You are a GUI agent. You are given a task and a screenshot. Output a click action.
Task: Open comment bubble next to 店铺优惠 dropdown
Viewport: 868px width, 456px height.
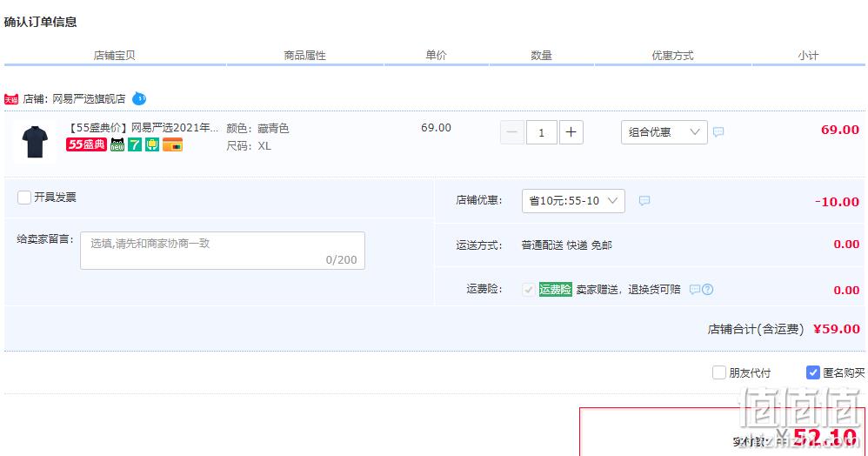point(644,200)
